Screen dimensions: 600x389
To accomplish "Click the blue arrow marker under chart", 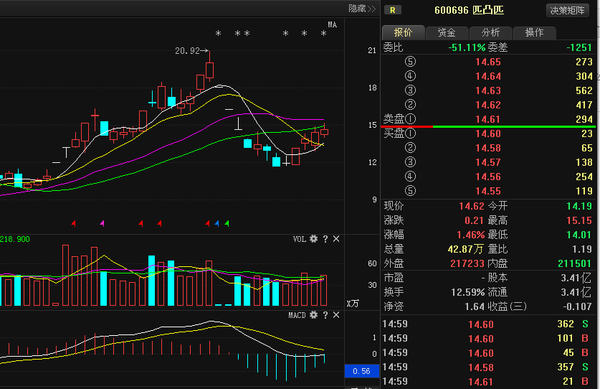I will [217, 223].
